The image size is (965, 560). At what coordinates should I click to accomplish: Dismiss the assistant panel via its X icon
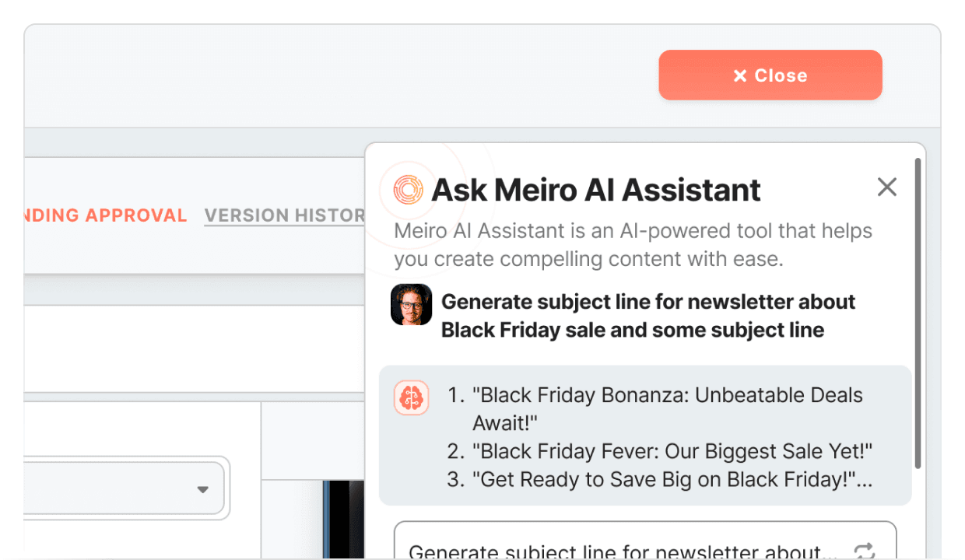887,187
